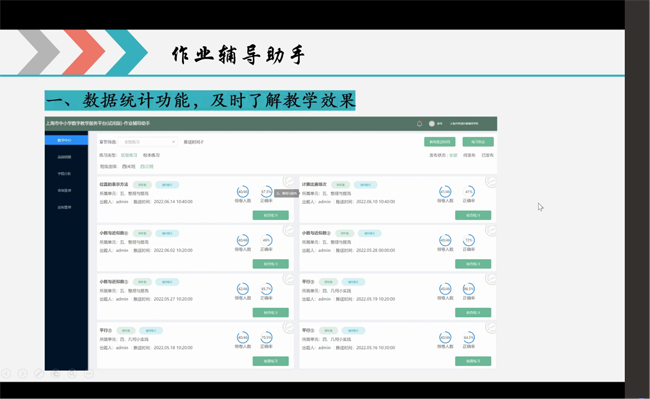This screenshot has width=650, height=399.
Task: Click 领卷人数 circle on 2022.05.19 card
Action: click(445, 289)
